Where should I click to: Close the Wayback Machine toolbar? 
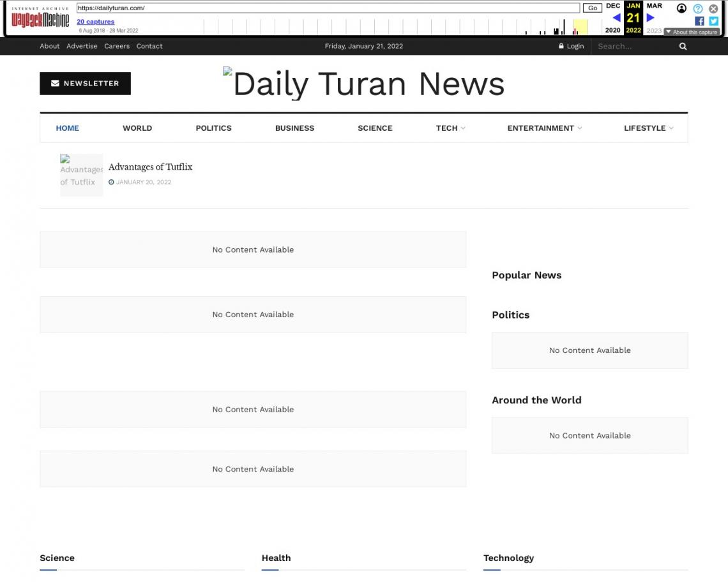[x=713, y=8]
